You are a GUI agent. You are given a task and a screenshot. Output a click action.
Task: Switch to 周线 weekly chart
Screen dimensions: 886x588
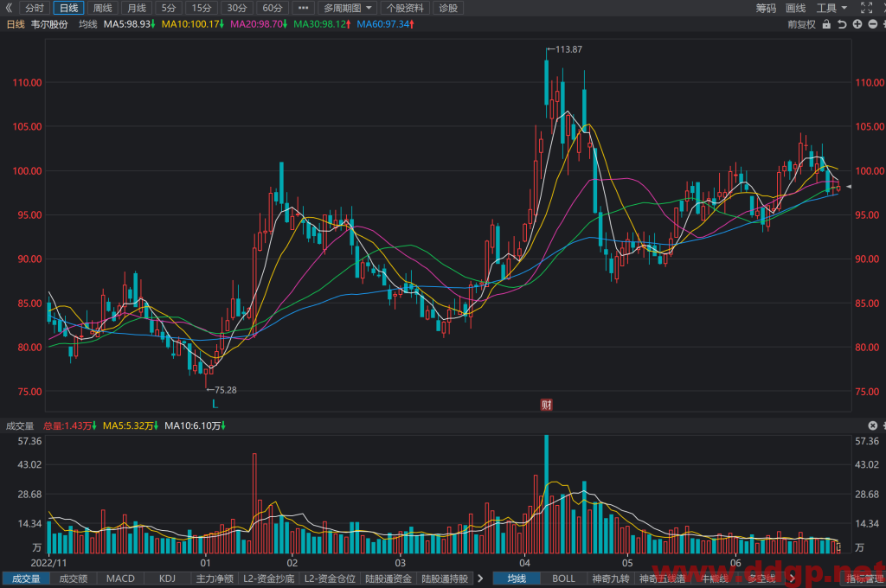click(x=103, y=8)
